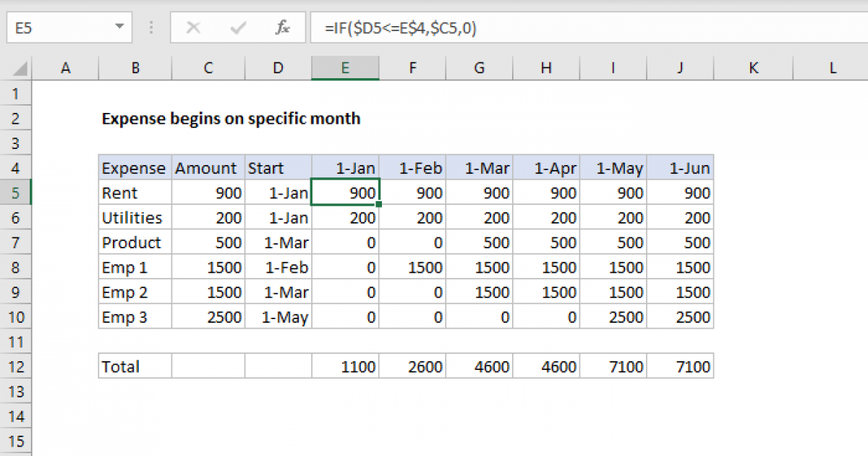868x456 pixels.
Task: Select column header E
Action: click(x=345, y=67)
